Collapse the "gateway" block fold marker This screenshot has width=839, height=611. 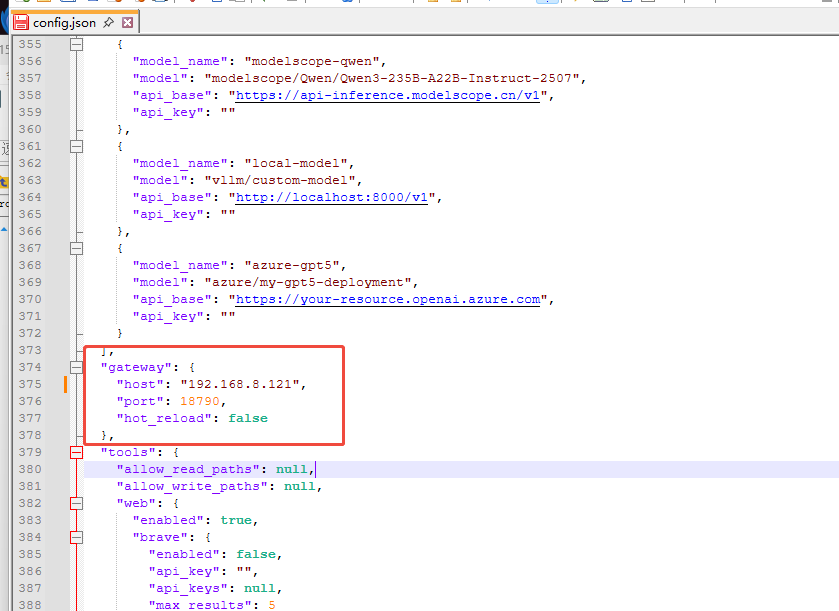[77, 368]
